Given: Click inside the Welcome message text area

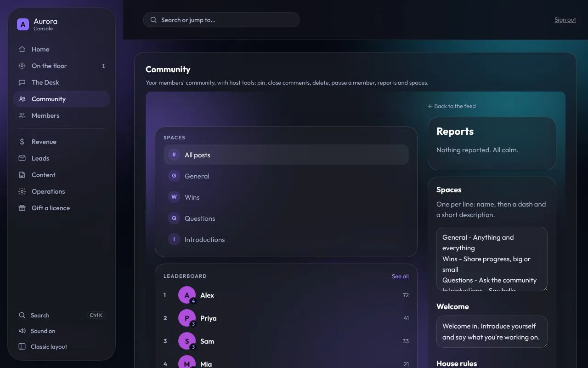Looking at the screenshot, I should (x=492, y=332).
